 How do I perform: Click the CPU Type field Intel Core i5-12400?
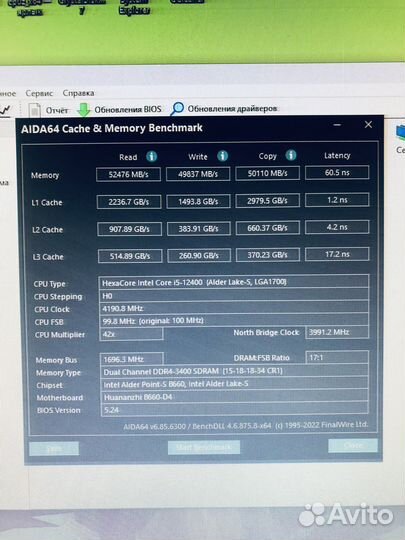click(234, 282)
